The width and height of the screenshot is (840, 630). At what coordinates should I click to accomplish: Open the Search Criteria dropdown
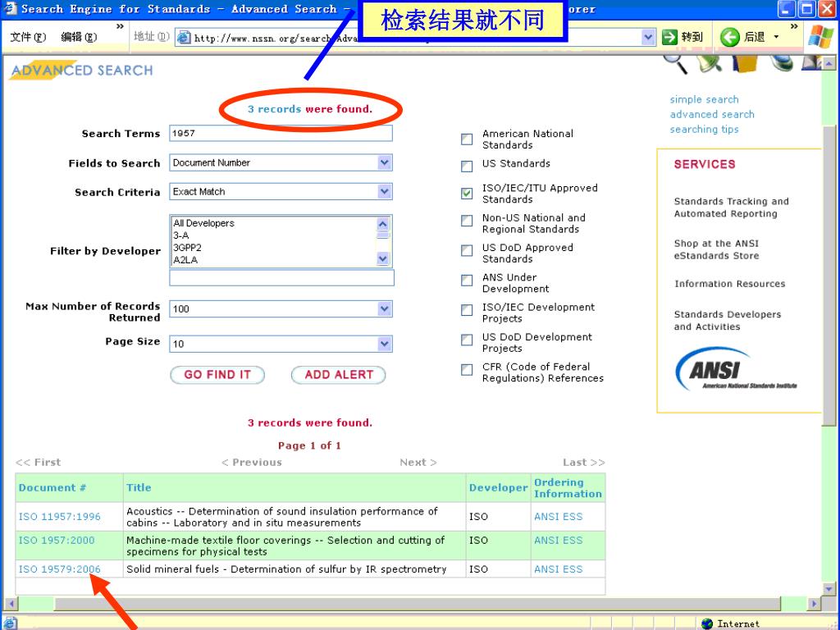pos(384,191)
